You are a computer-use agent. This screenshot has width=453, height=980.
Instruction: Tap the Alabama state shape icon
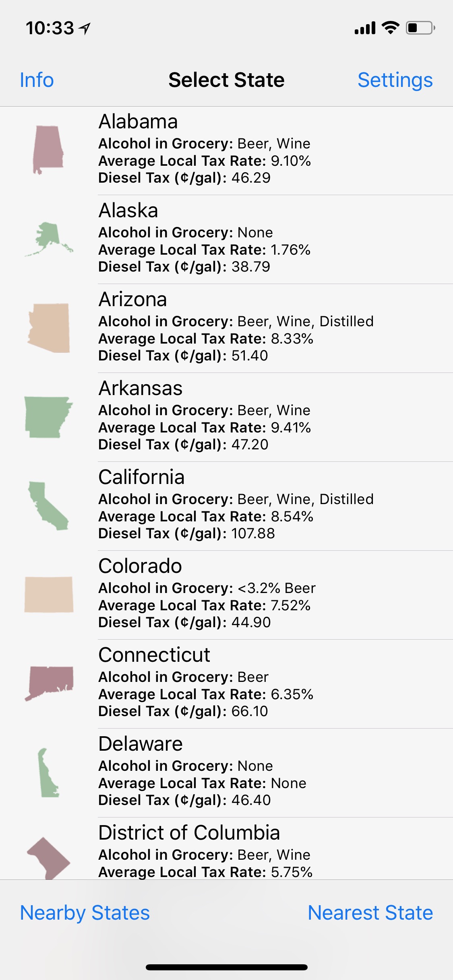48,150
